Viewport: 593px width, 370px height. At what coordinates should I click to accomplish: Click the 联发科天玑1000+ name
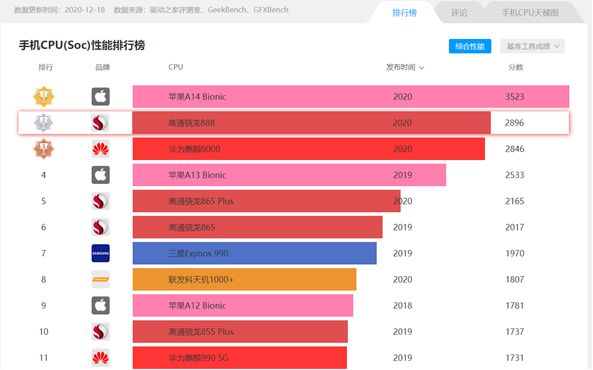point(201,279)
